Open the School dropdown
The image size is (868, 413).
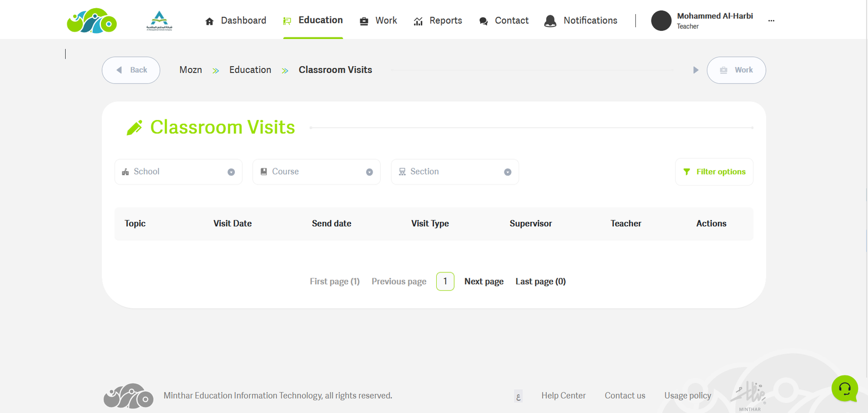pyautogui.click(x=178, y=172)
